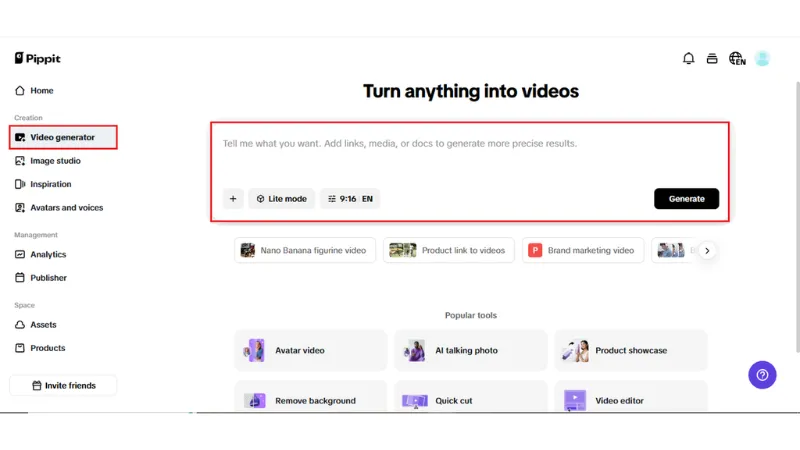
Task: Click the notification bell icon
Action: tap(688, 59)
